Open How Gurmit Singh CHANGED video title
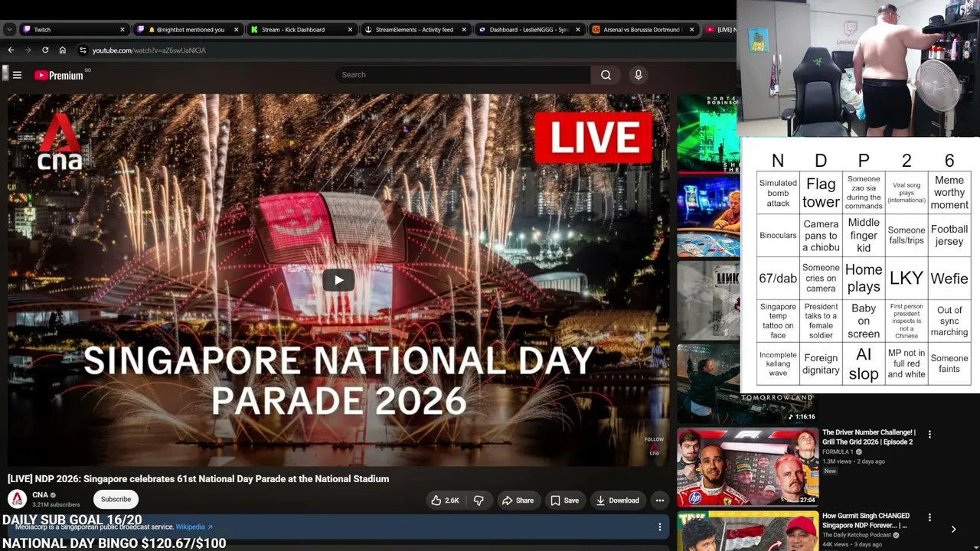Viewport: 980px width, 551px height. [x=866, y=520]
